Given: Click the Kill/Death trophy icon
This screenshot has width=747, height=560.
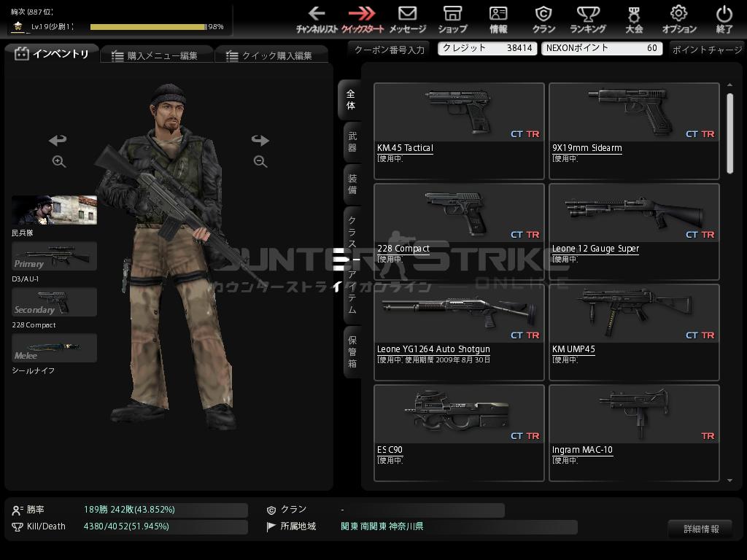Looking at the screenshot, I should point(18,526).
